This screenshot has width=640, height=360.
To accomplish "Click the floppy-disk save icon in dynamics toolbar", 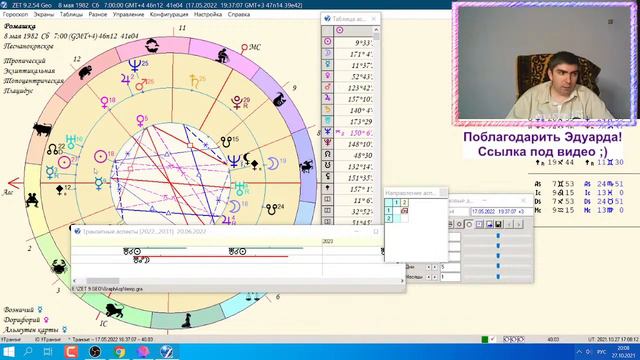I will 498,224.
